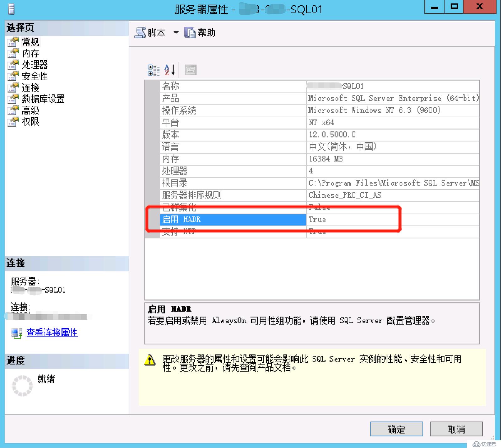Select the 语言 property row
The width and height of the screenshot is (501, 448).
[x=320, y=147]
